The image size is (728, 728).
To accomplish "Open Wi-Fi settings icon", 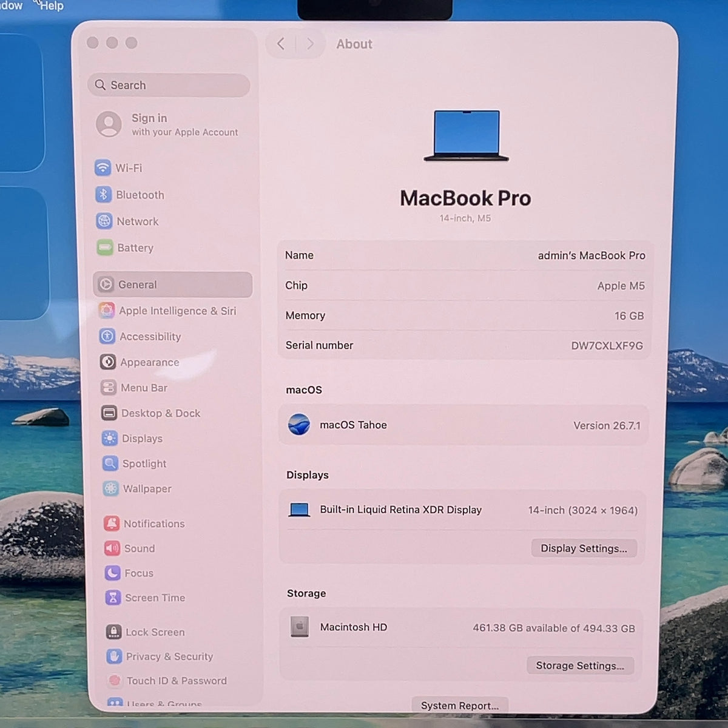I will (103, 167).
